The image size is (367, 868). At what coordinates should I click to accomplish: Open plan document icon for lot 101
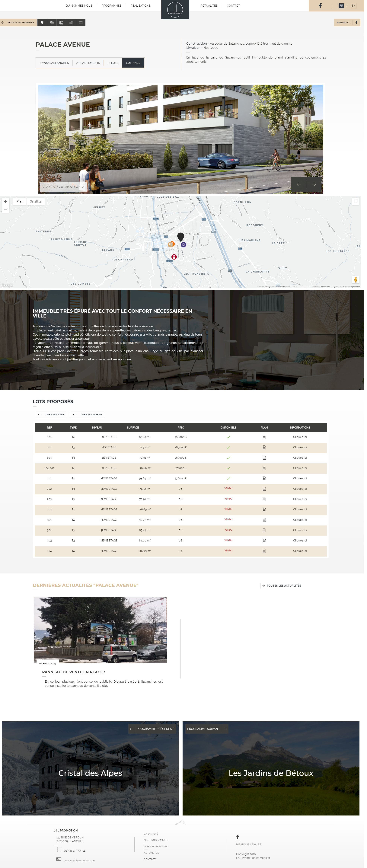click(264, 437)
